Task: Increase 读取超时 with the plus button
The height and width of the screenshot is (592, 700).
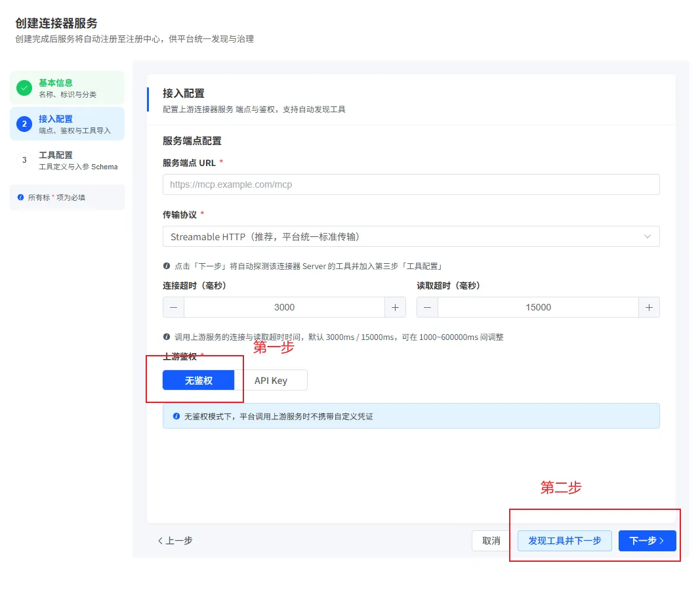Action: 649,307
